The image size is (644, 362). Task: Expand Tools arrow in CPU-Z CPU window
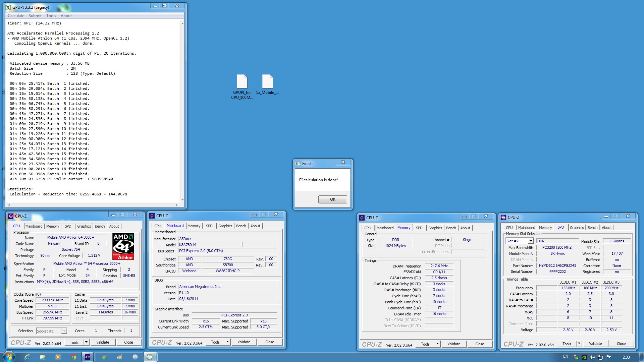tap(86, 342)
